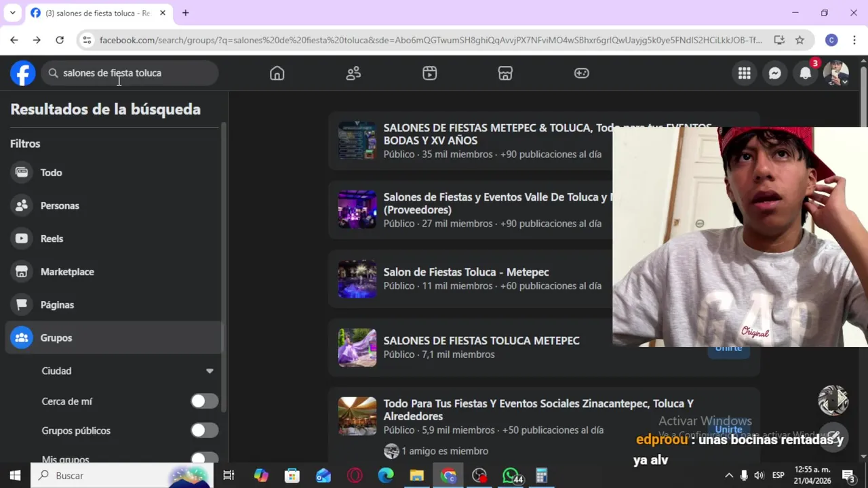Toggle the Cerca de mí switch

tap(204, 401)
